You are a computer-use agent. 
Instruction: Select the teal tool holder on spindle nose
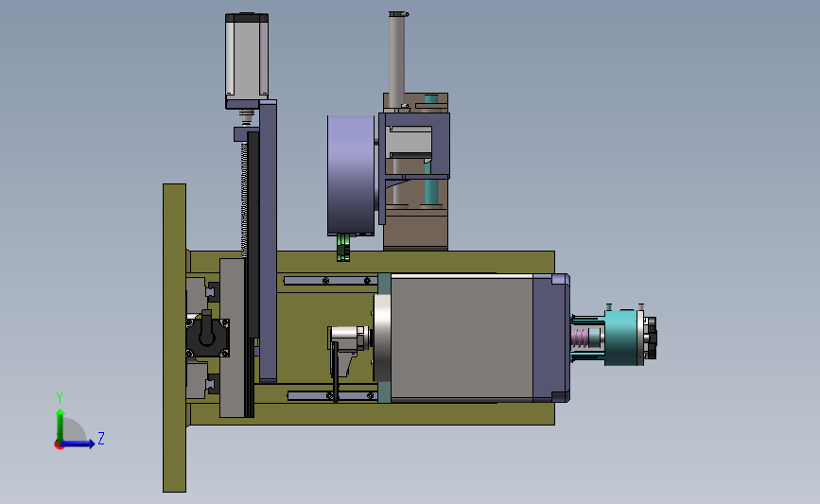tap(620, 338)
